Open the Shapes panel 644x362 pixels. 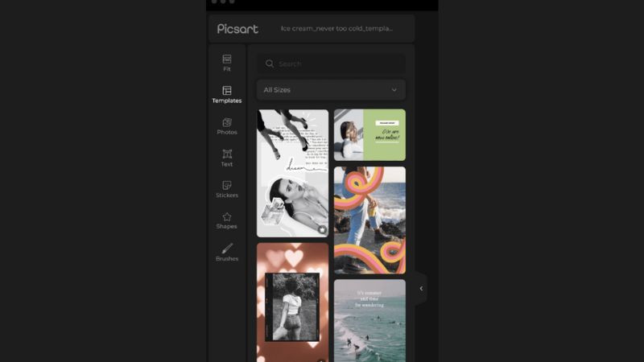226,220
